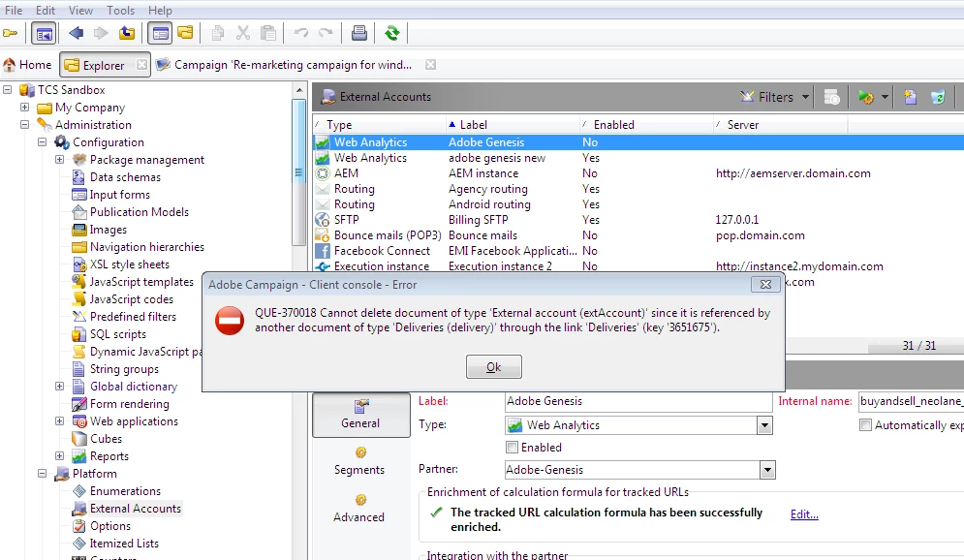Click the print icon in the toolbar
964x560 pixels.
pos(359,33)
